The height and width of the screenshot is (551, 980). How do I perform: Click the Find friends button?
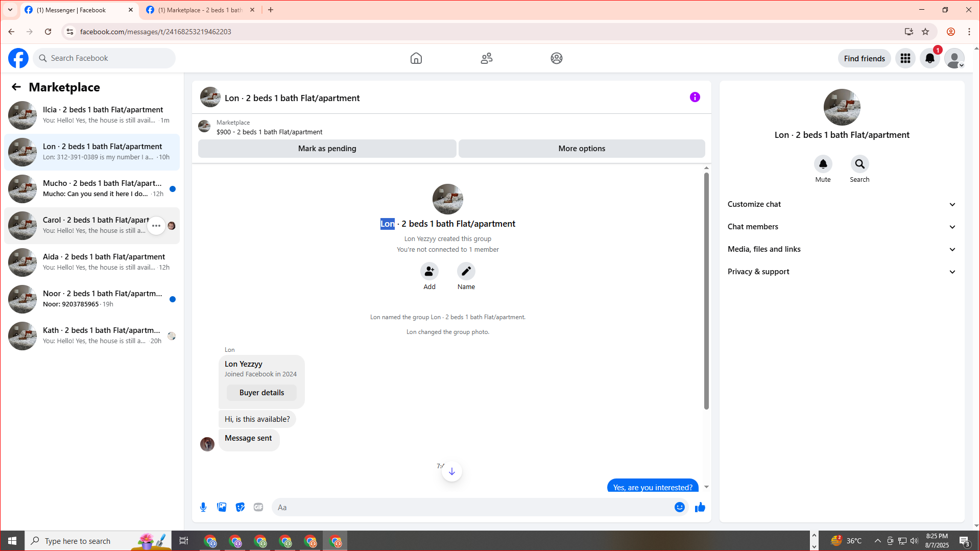point(865,59)
